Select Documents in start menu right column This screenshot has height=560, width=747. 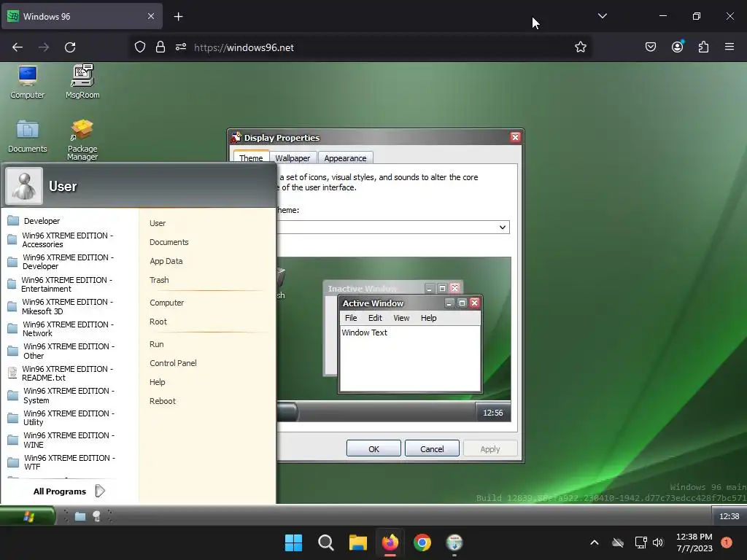tap(169, 242)
